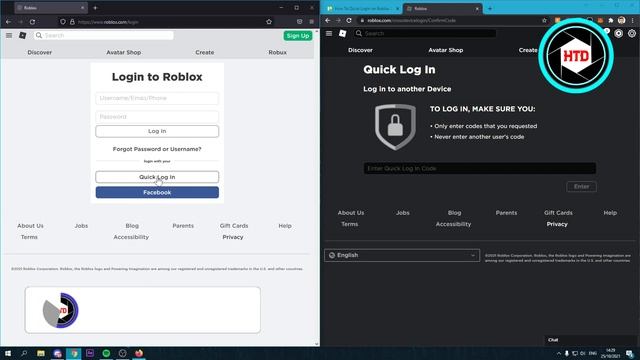640x360 pixels.
Task: Switch to Firefox from taskbar
Action: [139, 353]
